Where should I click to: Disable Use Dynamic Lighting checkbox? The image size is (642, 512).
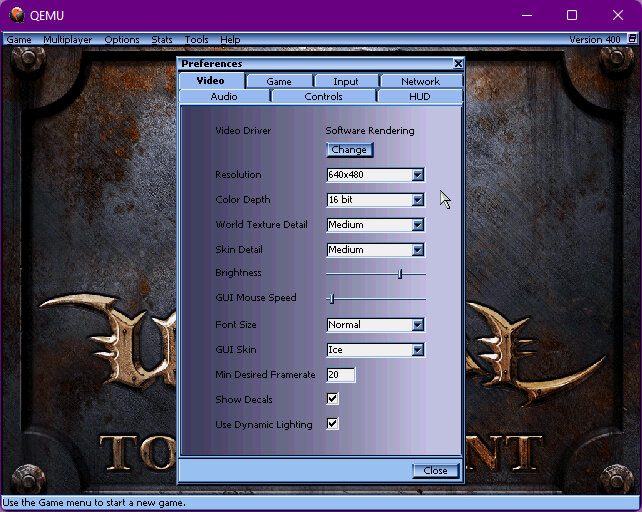[332, 424]
